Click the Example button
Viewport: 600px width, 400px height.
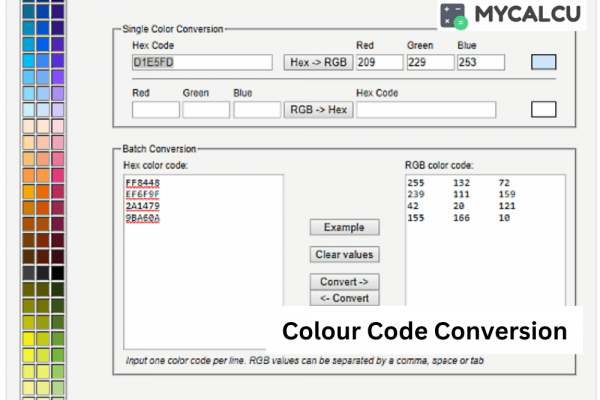pyautogui.click(x=344, y=227)
